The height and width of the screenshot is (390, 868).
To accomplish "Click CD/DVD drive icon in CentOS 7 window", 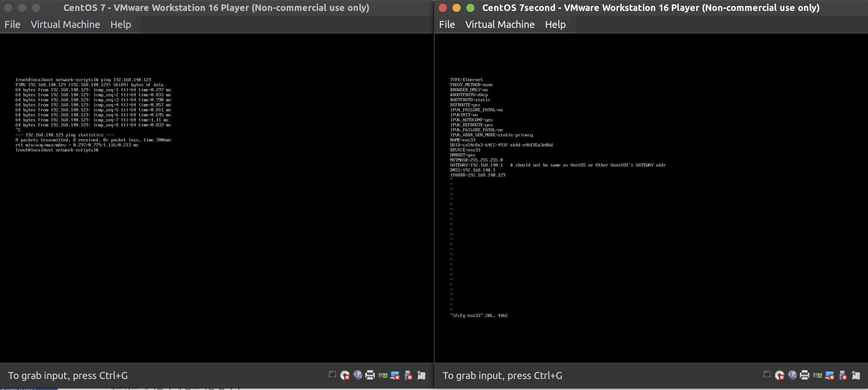I will [345, 375].
